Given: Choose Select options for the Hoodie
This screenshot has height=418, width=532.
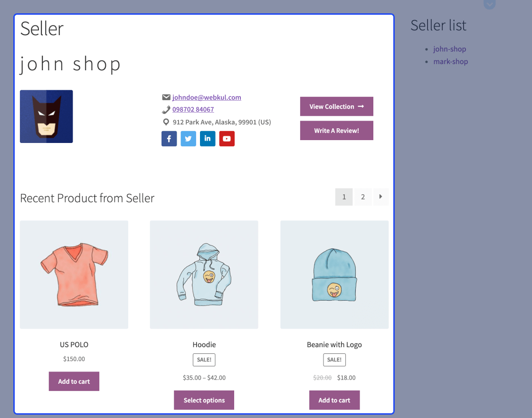Looking at the screenshot, I should coord(204,400).
